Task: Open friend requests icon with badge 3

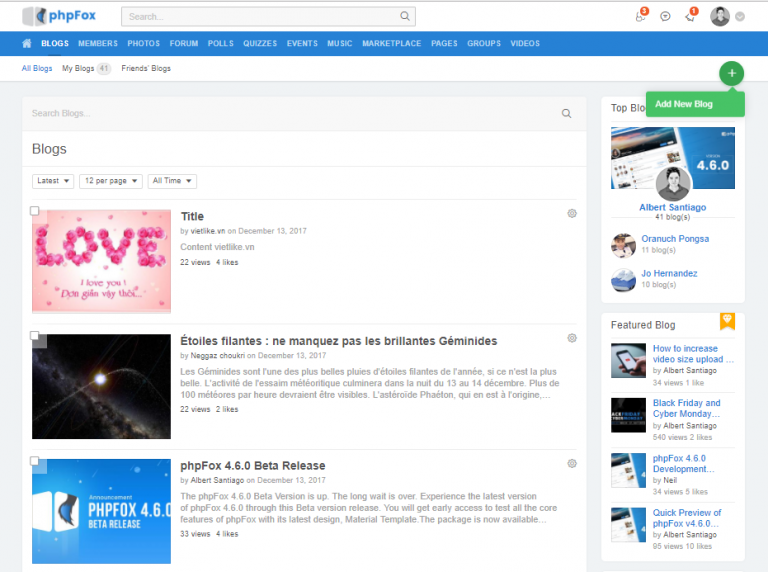Action: (x=641, y=16)
